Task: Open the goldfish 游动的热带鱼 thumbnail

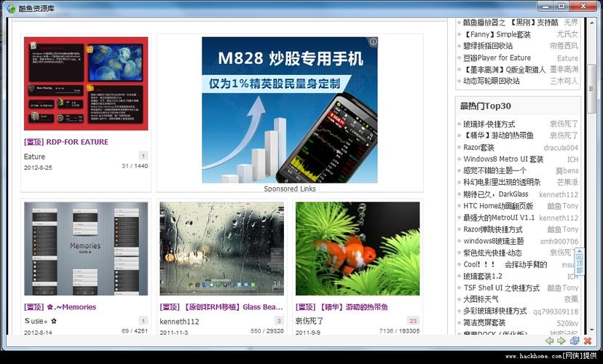Action: point(358,249)
